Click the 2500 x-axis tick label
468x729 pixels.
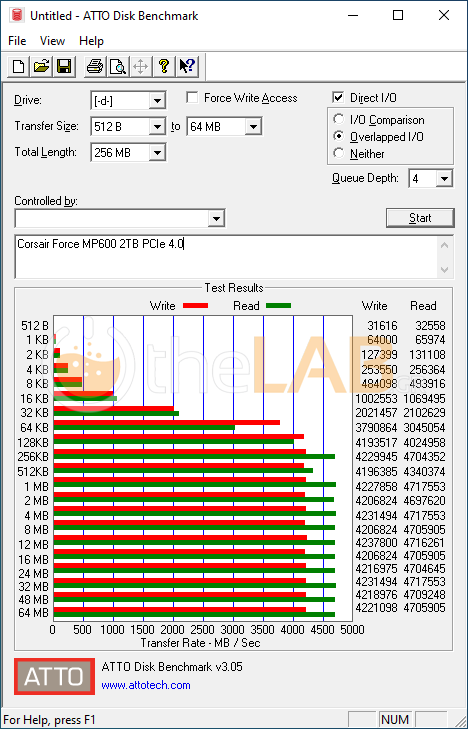(x=203, y=630)
